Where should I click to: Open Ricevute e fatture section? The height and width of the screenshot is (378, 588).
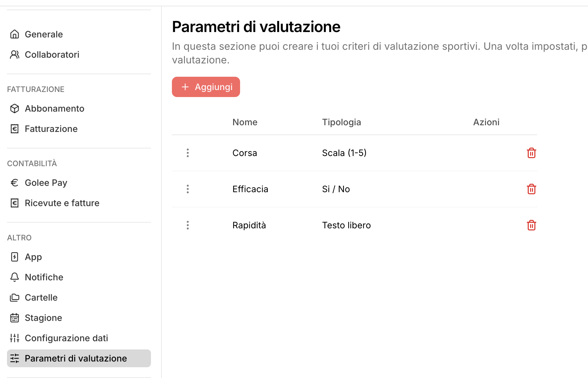click(x=62, y=203)
